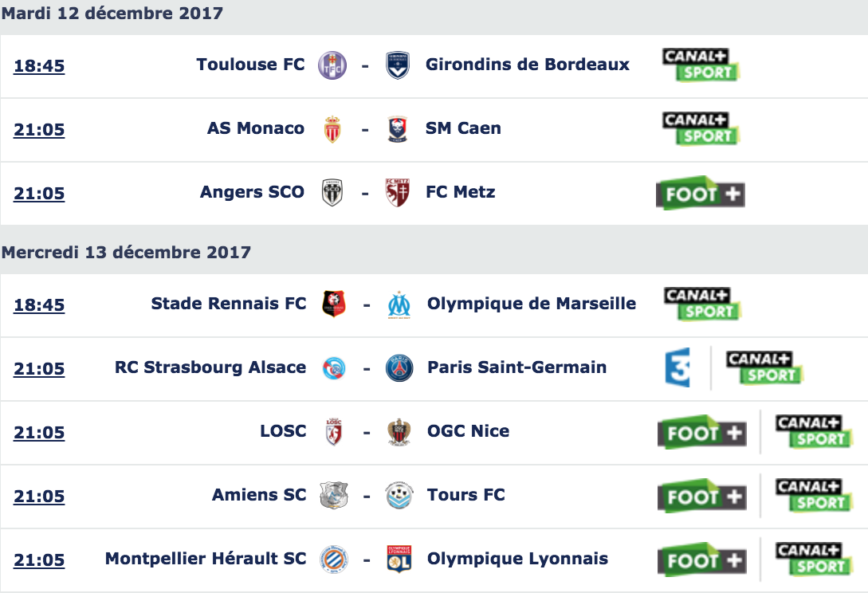Click the Montpellier Hérault SC logo
The image size is (868, 593).
click(334, 560)
